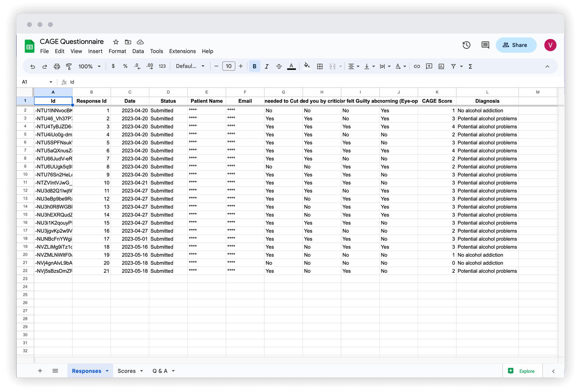Apply borders to selected cells

pos(320,66)
